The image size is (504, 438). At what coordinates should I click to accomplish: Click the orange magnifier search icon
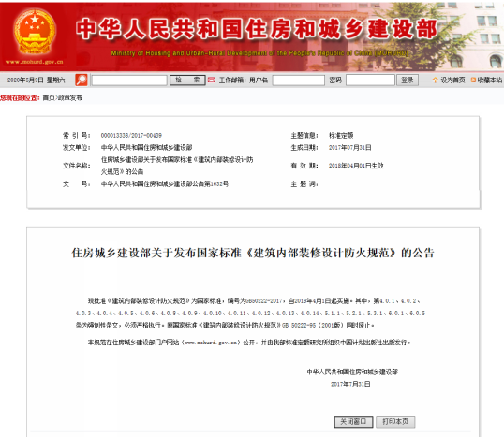(82, 80)
